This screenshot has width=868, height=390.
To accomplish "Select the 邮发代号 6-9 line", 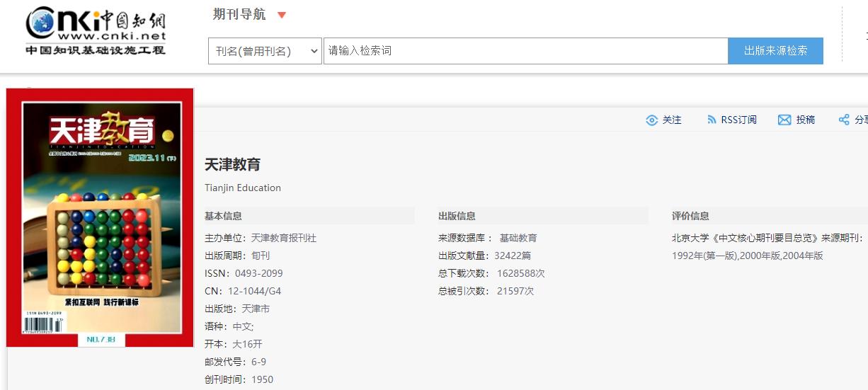I will point(236,362).
